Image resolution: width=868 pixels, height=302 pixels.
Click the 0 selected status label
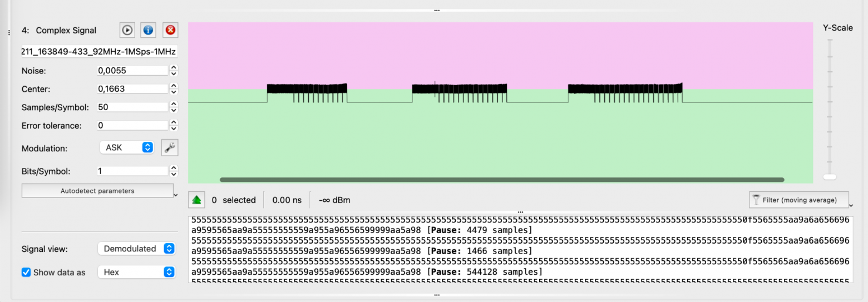coord(234,200)
